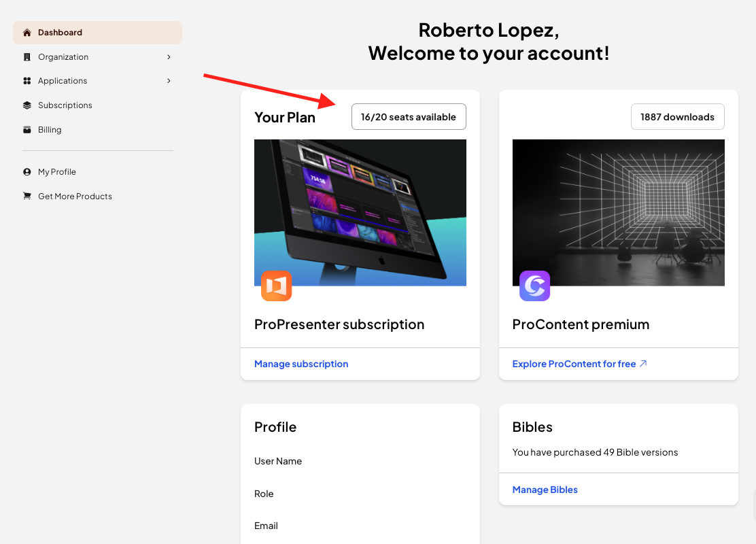Click the User Name label
The height and width of the screenshot is (544, 756).
[278, 461]
